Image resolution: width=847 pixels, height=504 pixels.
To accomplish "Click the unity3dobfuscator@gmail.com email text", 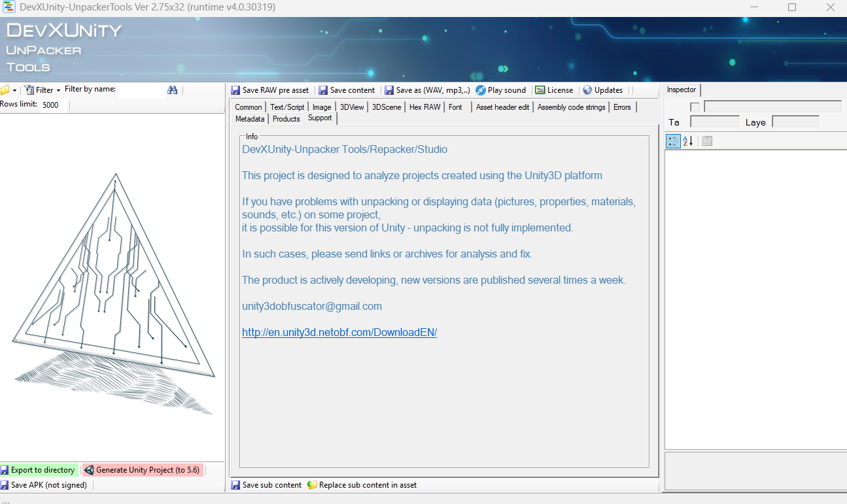I will point(312,306).
